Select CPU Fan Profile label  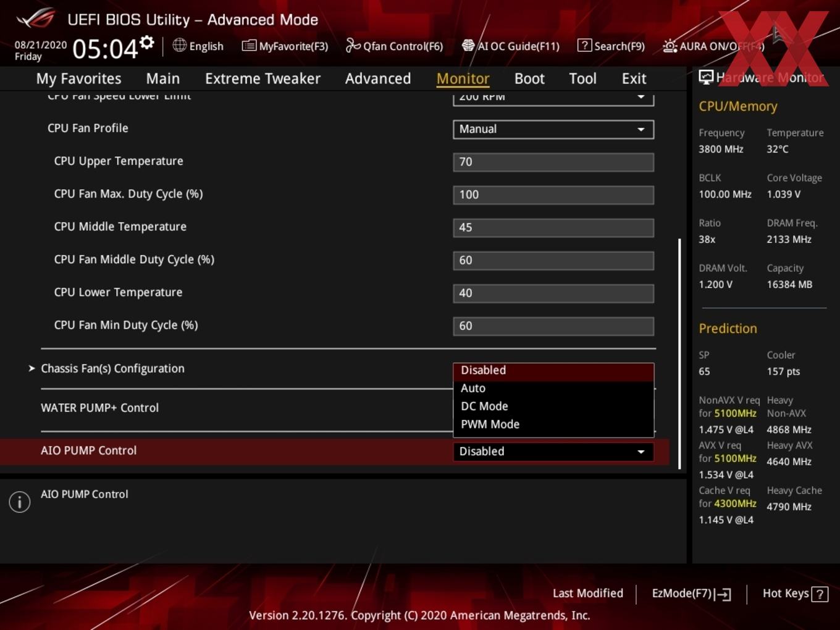88,128
